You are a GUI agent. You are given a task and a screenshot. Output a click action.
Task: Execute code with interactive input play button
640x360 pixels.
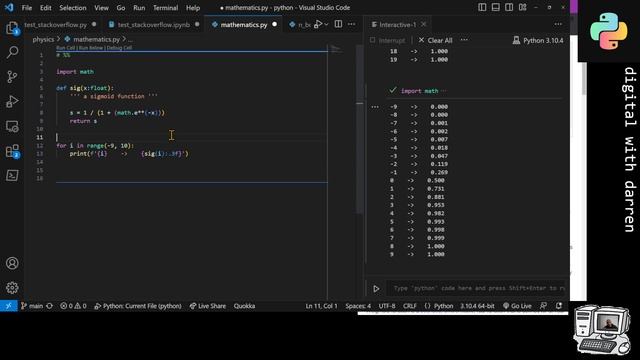[376, 289]
